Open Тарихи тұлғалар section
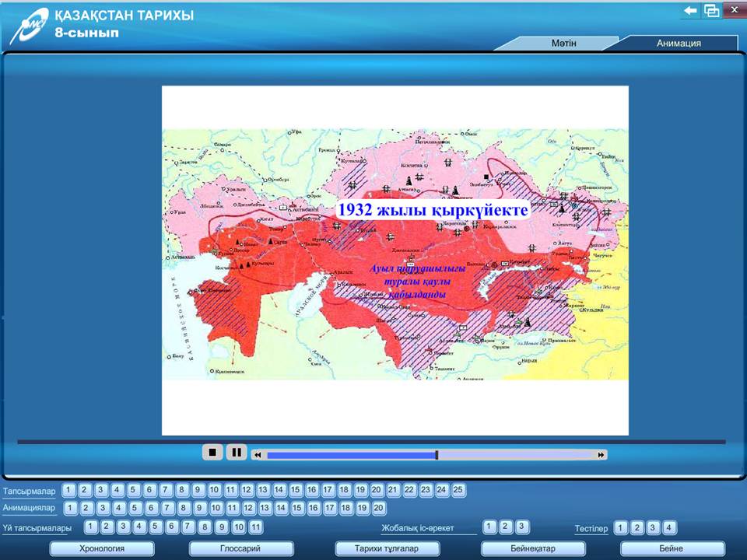 387,548
